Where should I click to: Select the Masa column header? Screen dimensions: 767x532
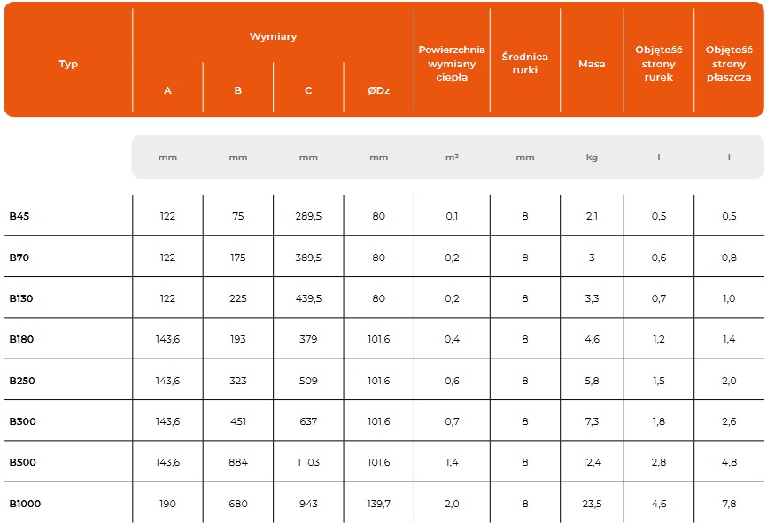pyautogui.click(x=592, y=64)
